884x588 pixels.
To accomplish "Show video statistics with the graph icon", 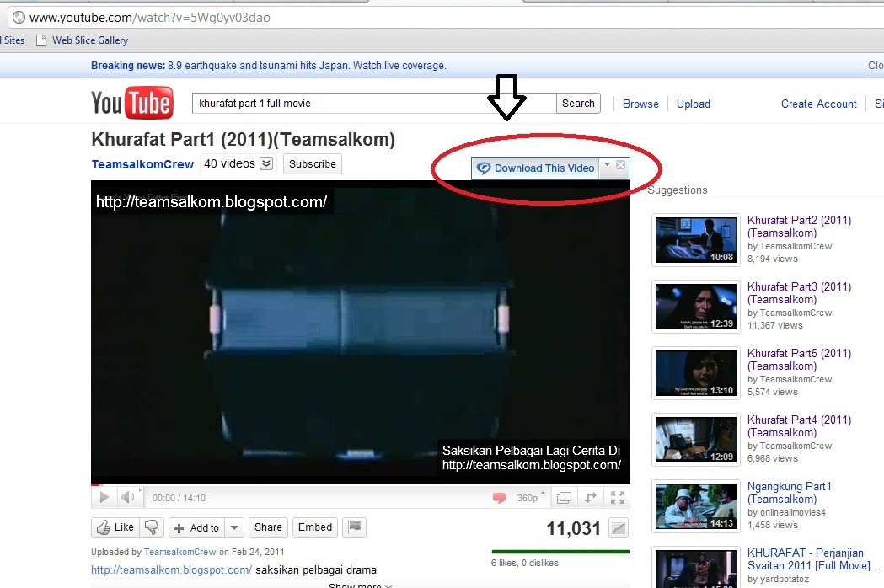I will (x=619, y=528).
